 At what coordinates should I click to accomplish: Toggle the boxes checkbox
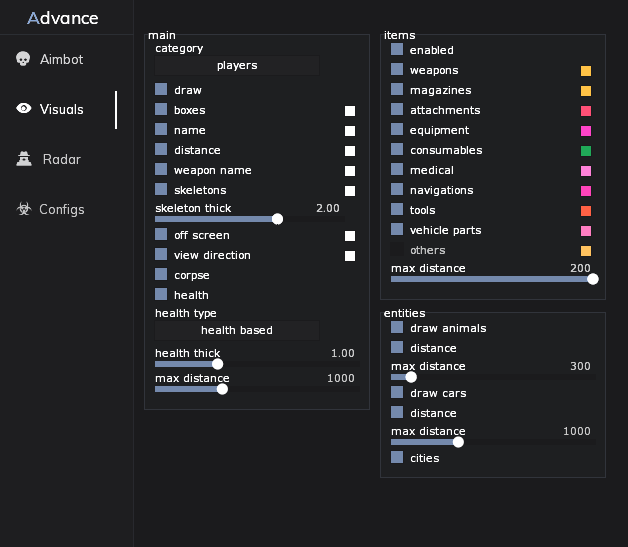pyautogui.click(x=161, y=110)
